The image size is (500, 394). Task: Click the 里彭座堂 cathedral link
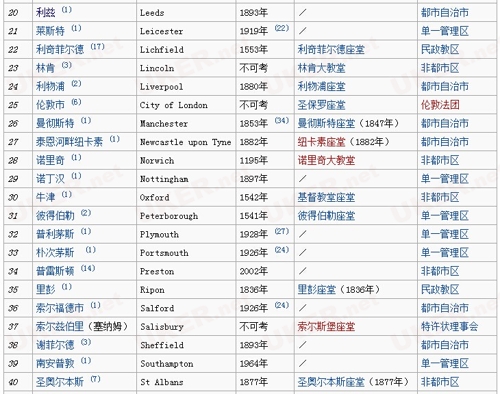coord(317,289)
